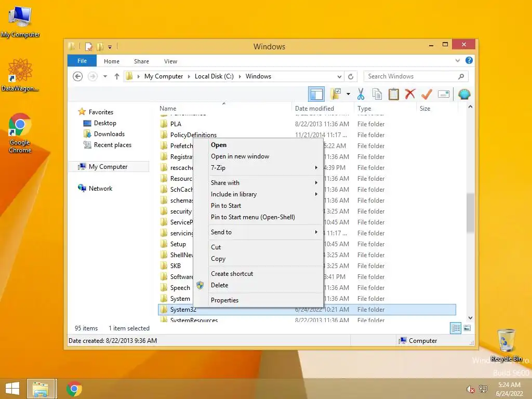The height and width of the screenshot is (399, 532).
Task: Open Properties from the context menu
Action: click(258, 300)
